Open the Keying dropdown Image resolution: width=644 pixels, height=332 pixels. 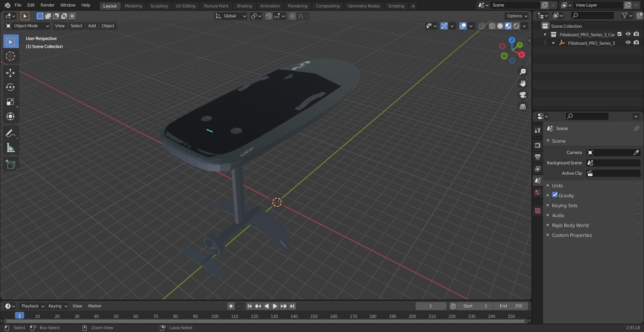(x=58, y=306)
